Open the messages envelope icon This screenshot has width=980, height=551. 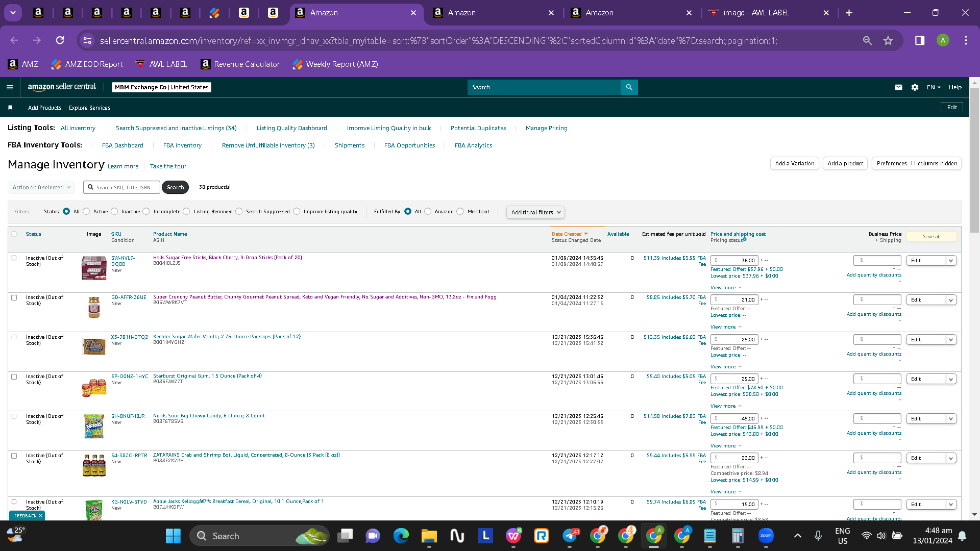(898, 87)
